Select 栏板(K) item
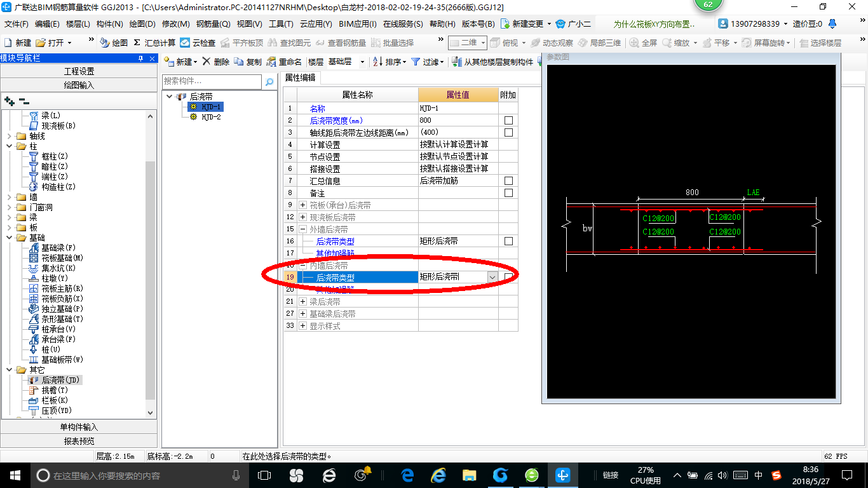The image size is (868, 488). pos(48,400)
